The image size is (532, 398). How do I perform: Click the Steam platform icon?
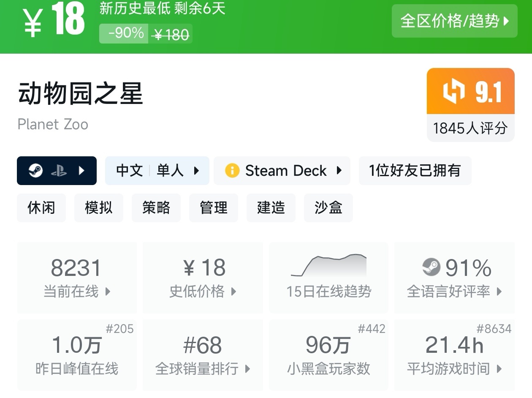[35, 171]
